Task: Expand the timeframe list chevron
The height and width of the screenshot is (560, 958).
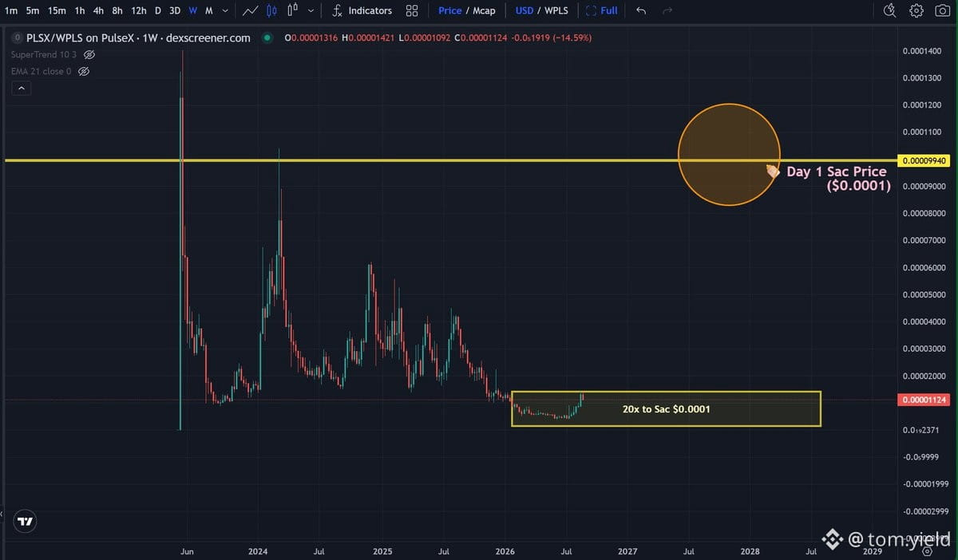Action: pos(227,11)
